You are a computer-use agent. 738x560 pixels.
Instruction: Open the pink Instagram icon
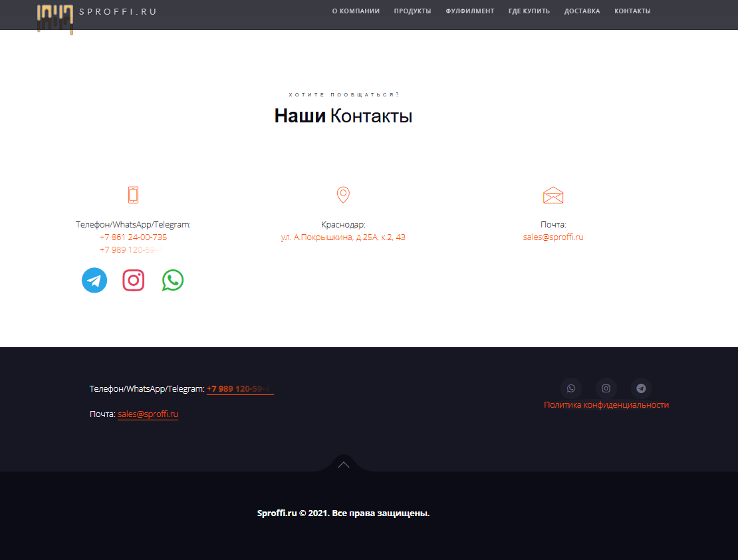click(x=134, y=280)
